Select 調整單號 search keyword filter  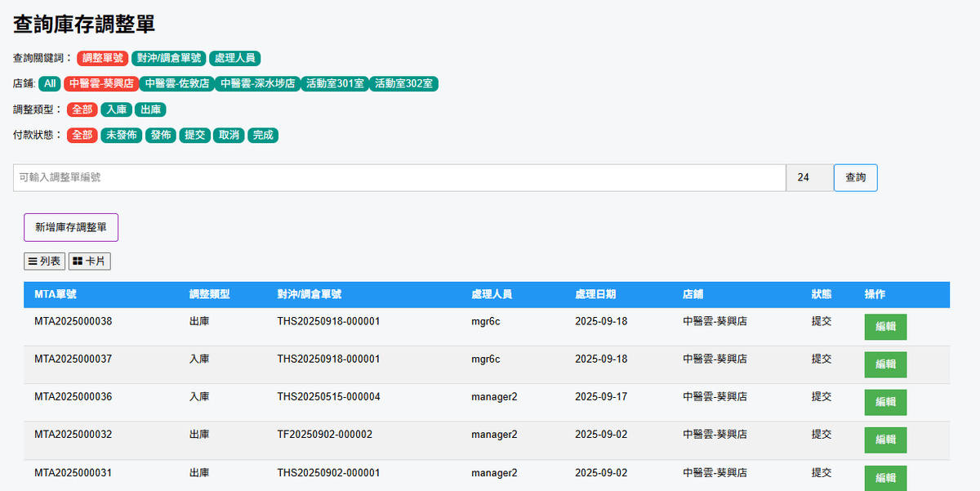103,58
